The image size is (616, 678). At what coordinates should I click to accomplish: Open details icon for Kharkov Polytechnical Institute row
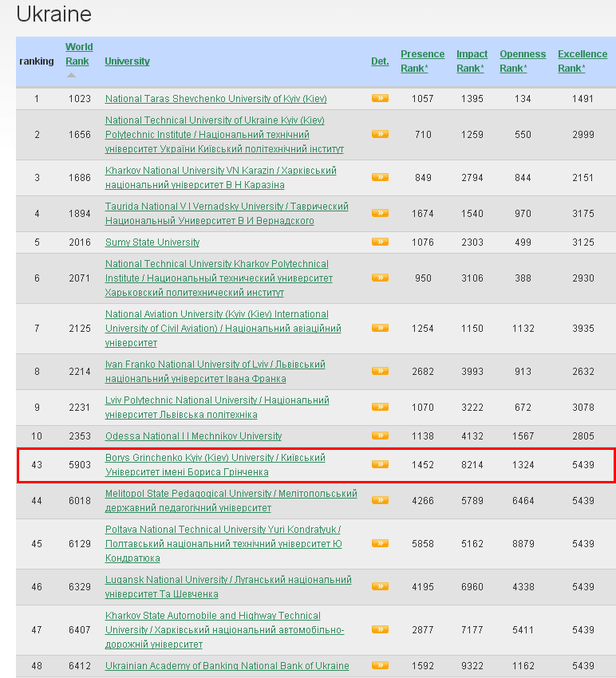[x=380, y=278]
